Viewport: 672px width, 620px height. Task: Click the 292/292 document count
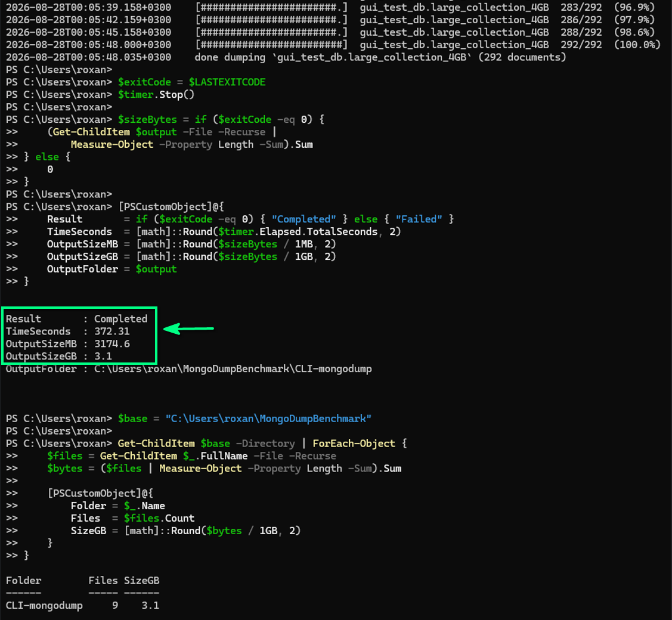point(581,45)
